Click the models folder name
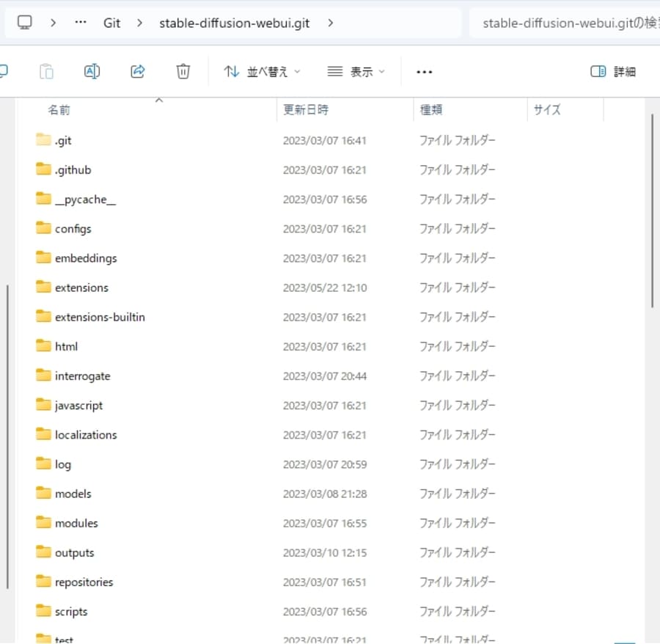 click(x=73, y=494)
